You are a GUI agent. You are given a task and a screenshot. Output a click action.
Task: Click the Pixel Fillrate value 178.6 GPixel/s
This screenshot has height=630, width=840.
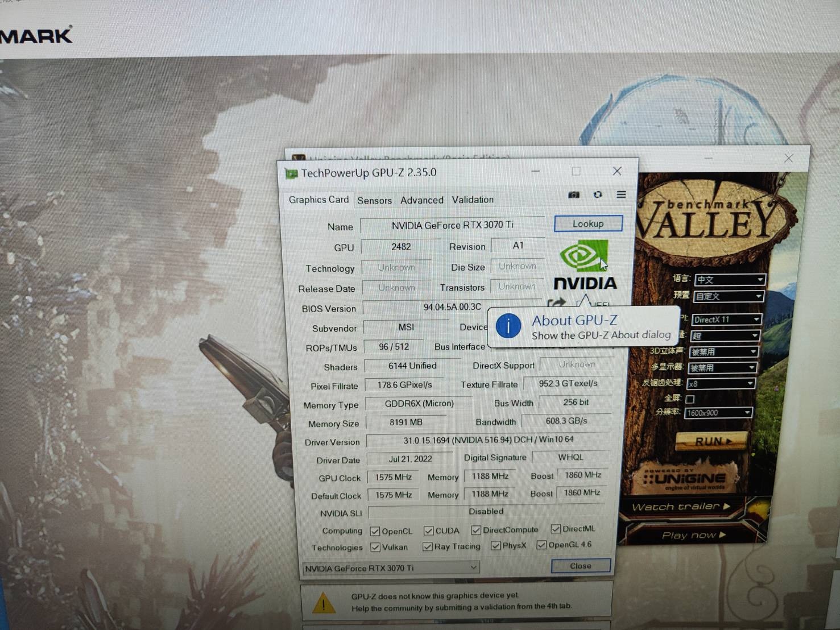404,385
